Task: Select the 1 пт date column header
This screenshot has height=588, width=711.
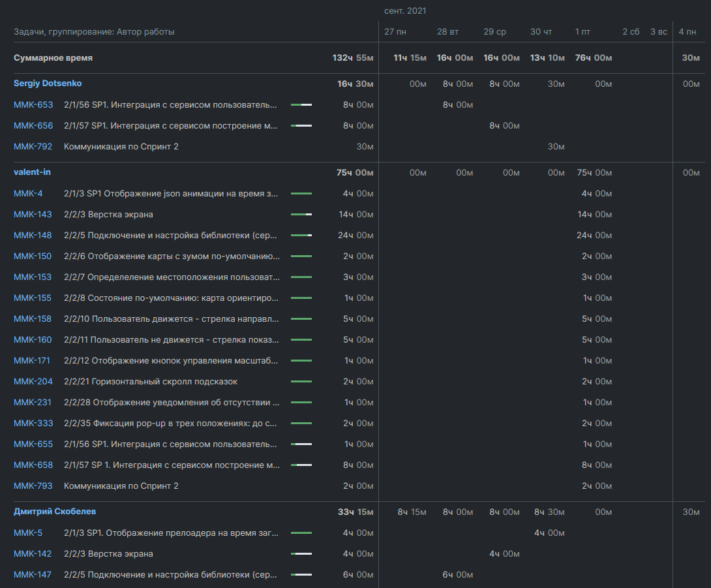Action: point(582,32)
